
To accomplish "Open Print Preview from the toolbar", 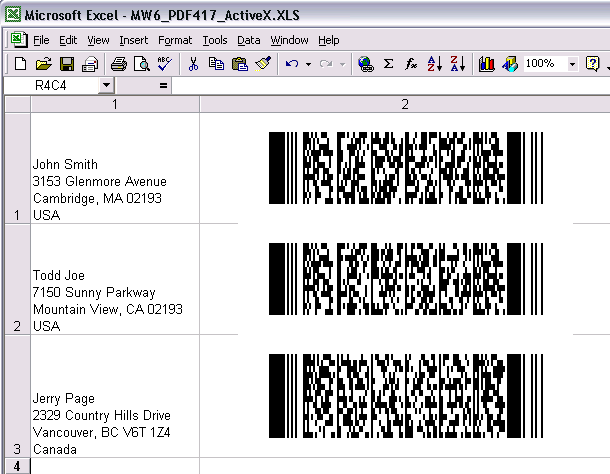I will [142, 64].
